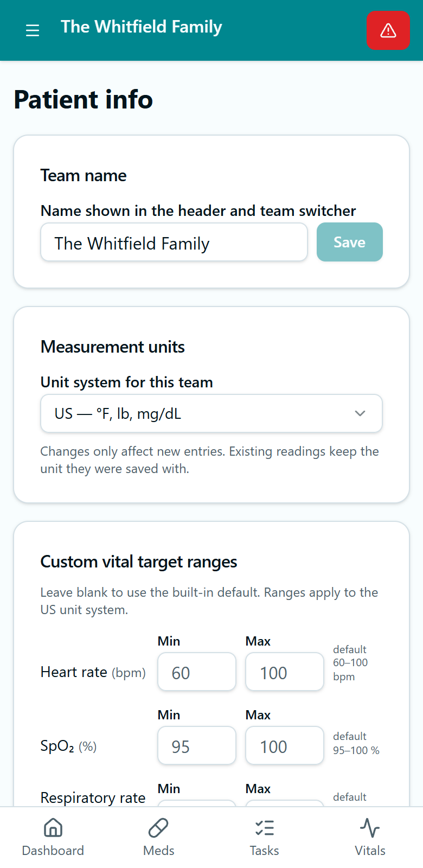Open the hamburger navigation menu
This screenshot has width=423, height=868.
click(x=33, y=30)
